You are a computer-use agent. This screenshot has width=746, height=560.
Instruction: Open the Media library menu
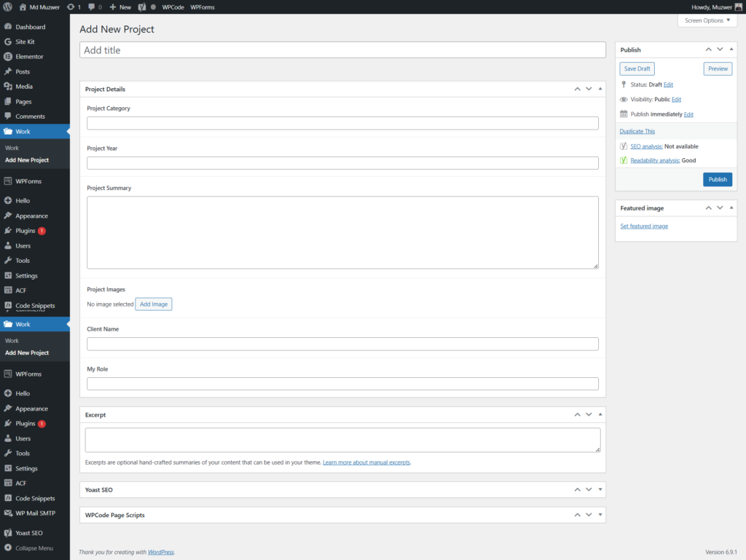pos(24,87)
